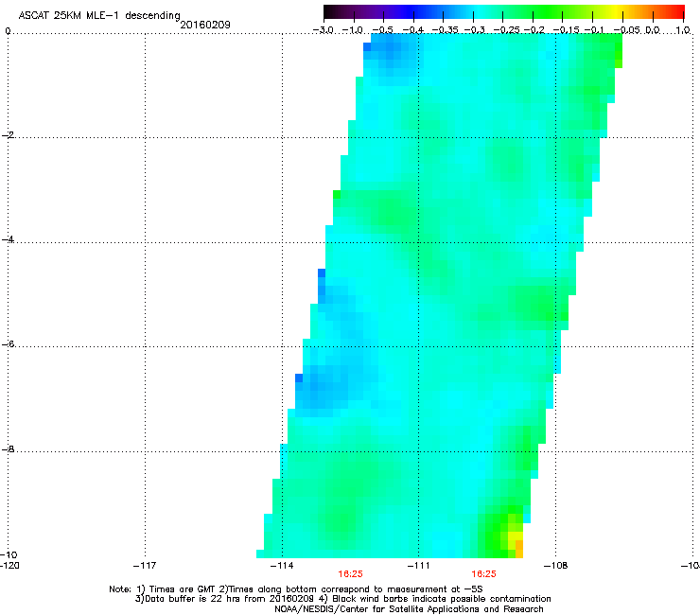Screen dimensions: 700x615
Task: Click the -120 longitude axis label
Action: pyautogui.click(x=9, y=566)
